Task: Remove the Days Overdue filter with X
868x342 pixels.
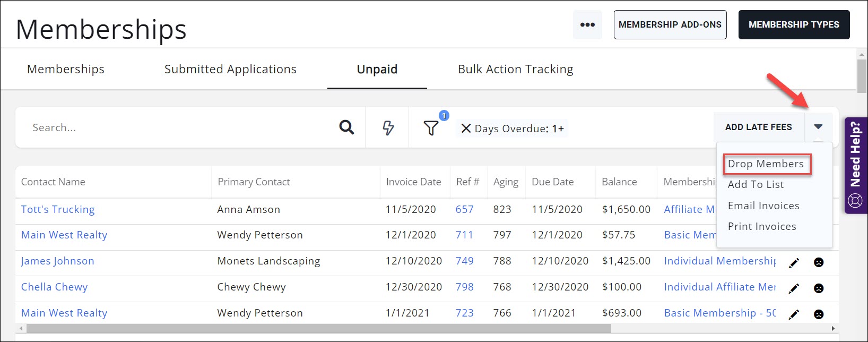Action: click(x=466, y=129)
